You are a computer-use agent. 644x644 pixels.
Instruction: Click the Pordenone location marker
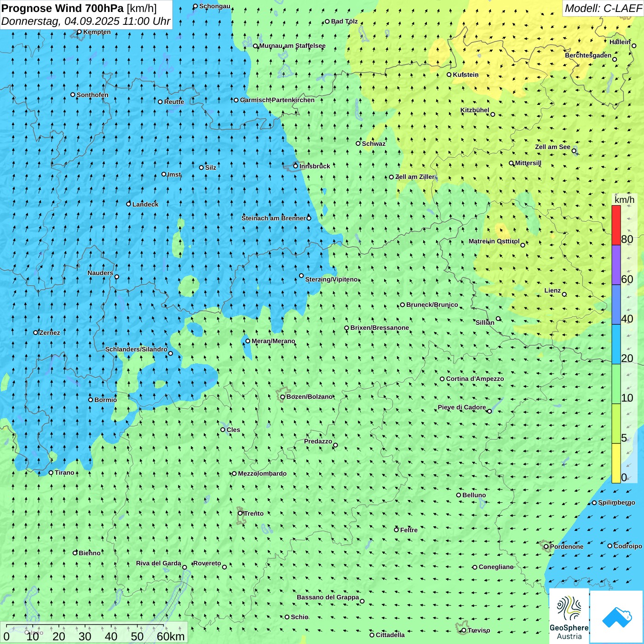click(x=546, y=546)
